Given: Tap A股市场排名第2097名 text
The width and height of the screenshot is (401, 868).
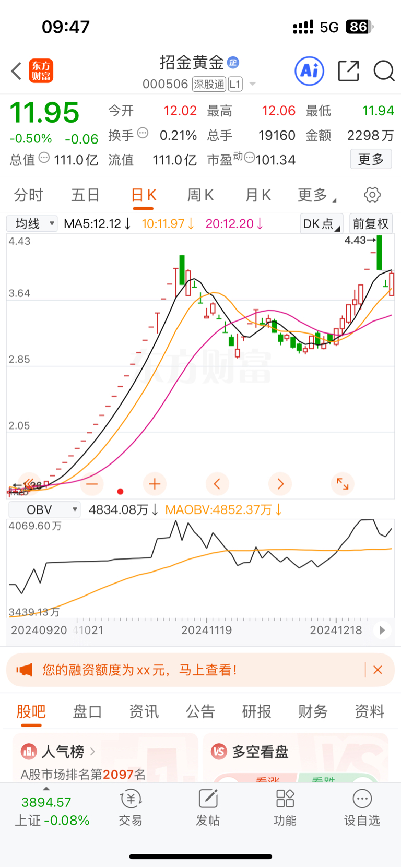Looking at the screenshot, I should point(83,774).
